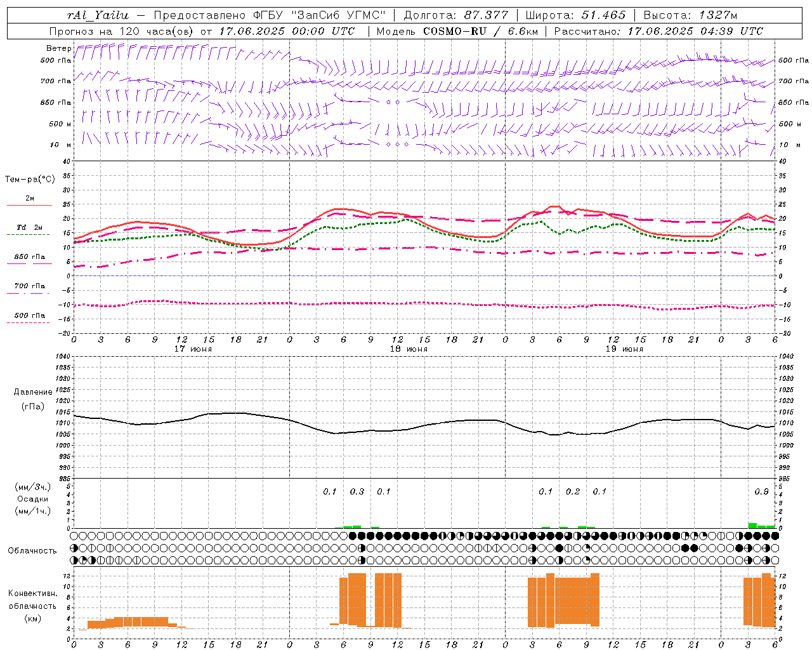Click the 0.2 precipitation value
This screenshot has width=812, height=650.
pos(573,491)
